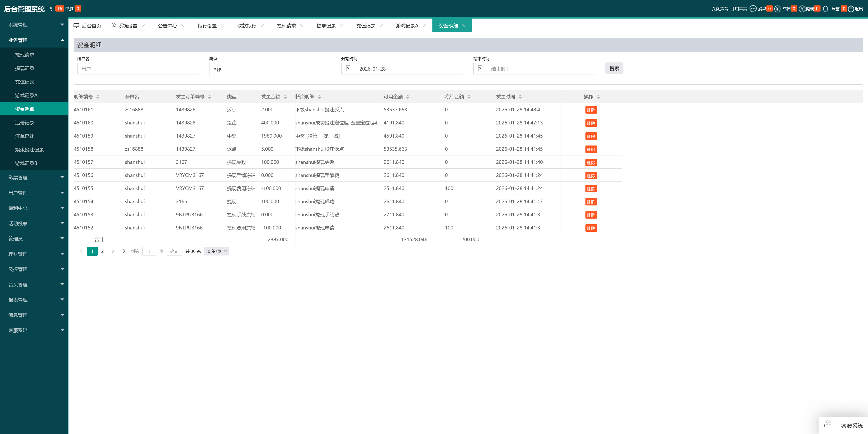Select 追号记录 in the sidebar
Viewport: 868px width, 434px height.
click(x=25, y=122)
